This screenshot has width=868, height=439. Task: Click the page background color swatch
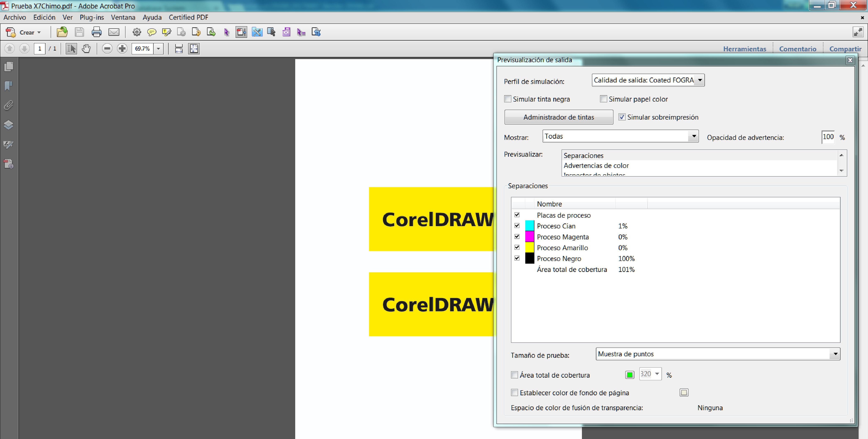pos(684,393)
